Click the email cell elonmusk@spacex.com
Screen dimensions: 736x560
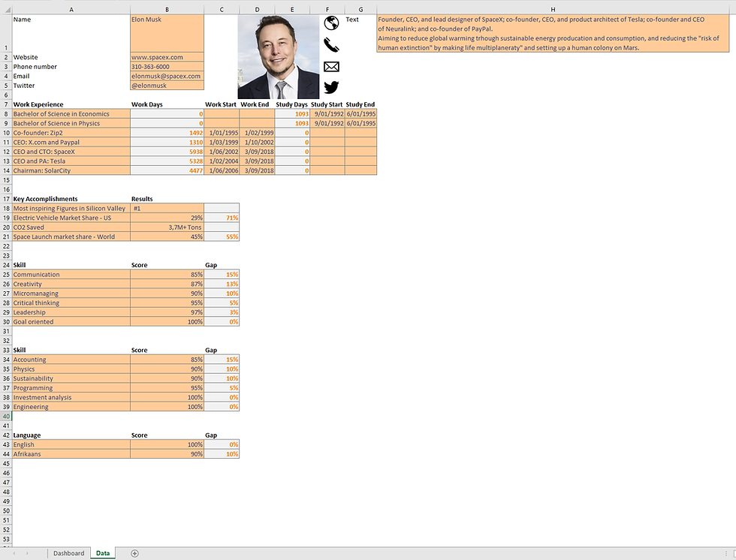tap(167, 76)
